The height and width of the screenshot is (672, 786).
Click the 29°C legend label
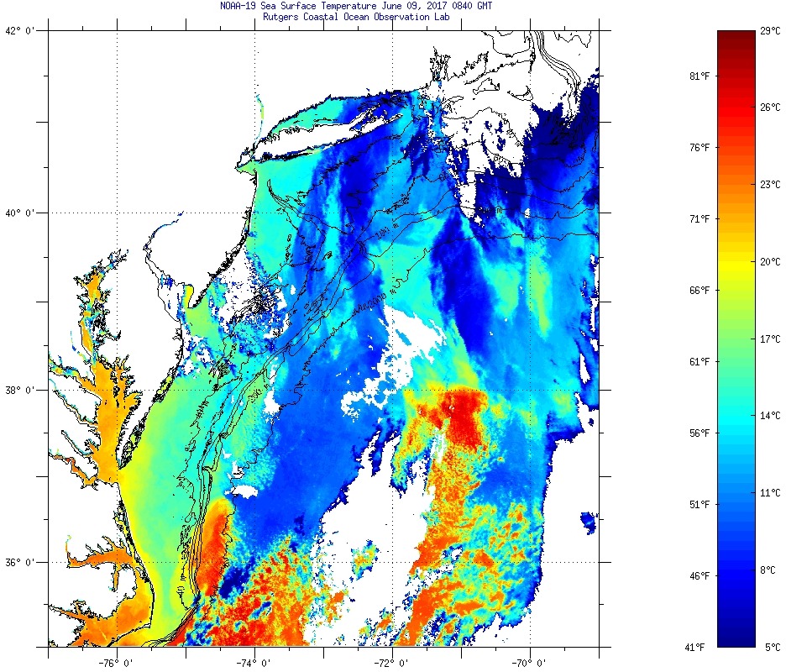click(x=770, y=32)
